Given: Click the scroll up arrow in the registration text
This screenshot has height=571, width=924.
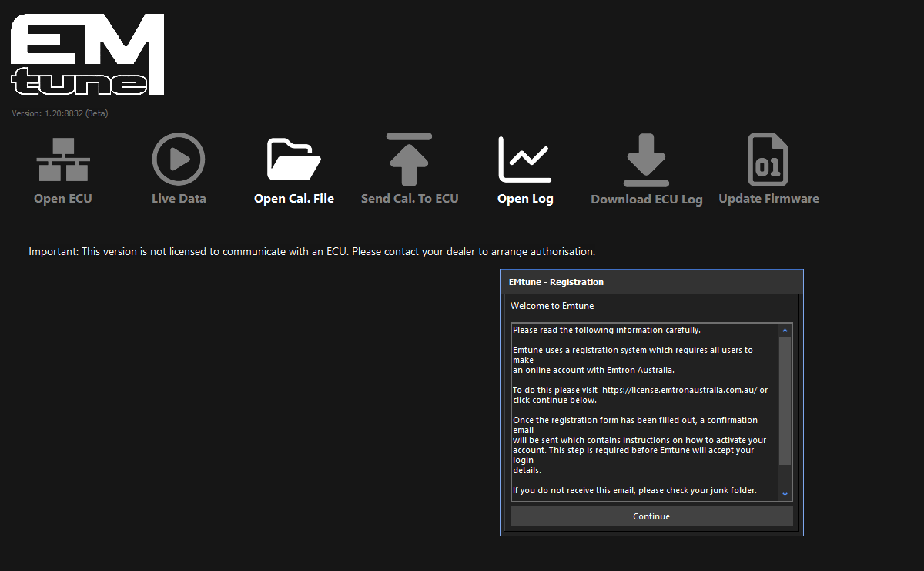Looking at the screenshot, I should 785,331.
